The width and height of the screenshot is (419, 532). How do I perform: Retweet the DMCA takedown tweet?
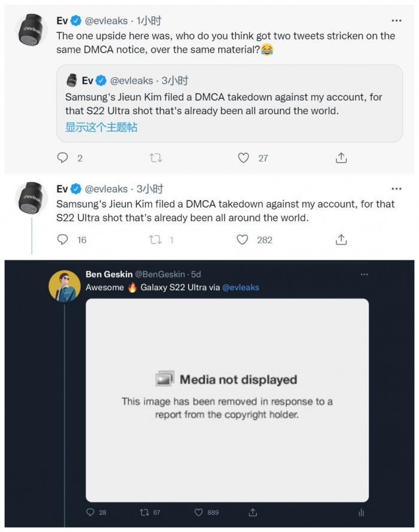[x=155, y=239]
